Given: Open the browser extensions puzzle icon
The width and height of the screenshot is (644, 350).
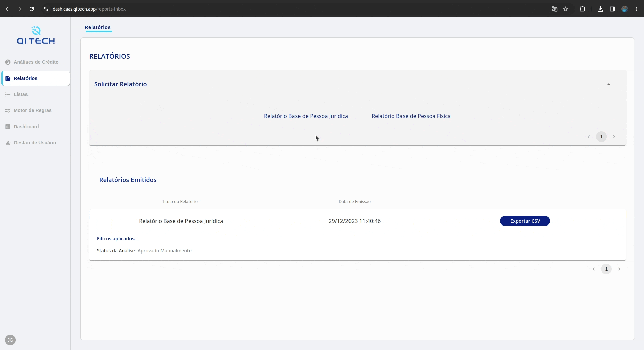Looking at the screenshot, I should click(x=583, y=9).
